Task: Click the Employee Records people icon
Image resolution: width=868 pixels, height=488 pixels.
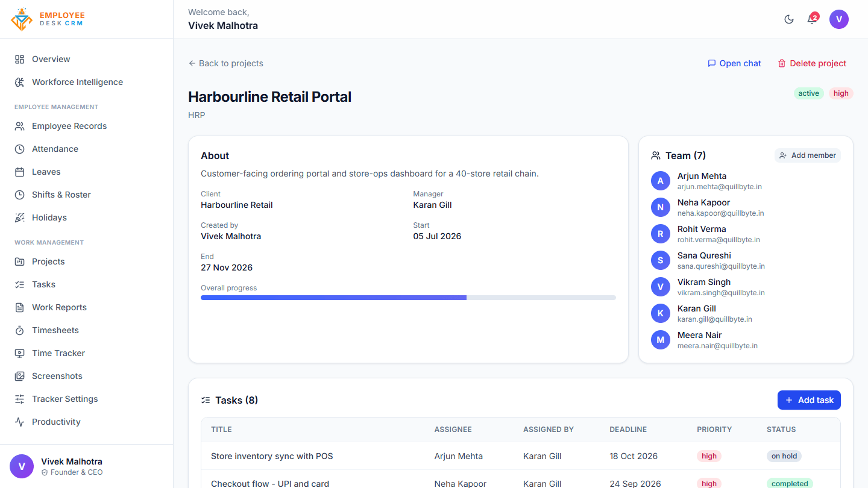Action: (20, 126)
